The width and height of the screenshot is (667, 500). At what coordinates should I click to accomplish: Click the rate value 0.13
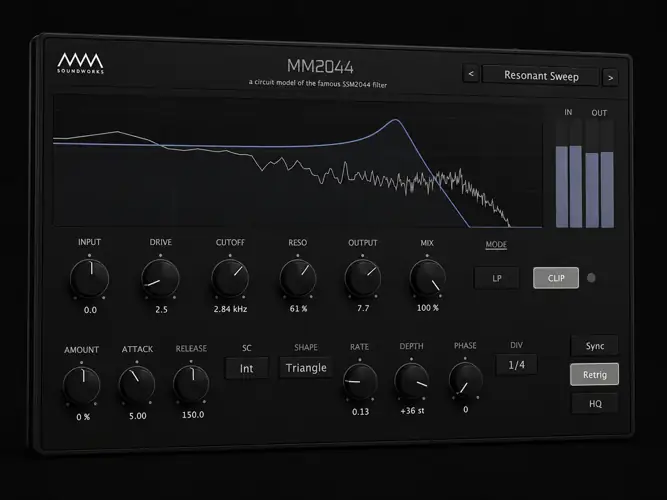pos(360,411)
